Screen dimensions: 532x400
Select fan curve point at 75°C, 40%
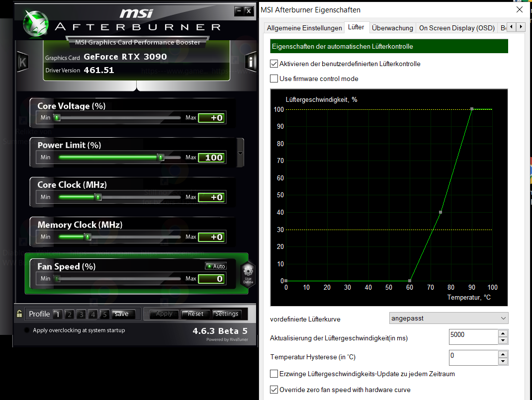(x=441, y=212)
